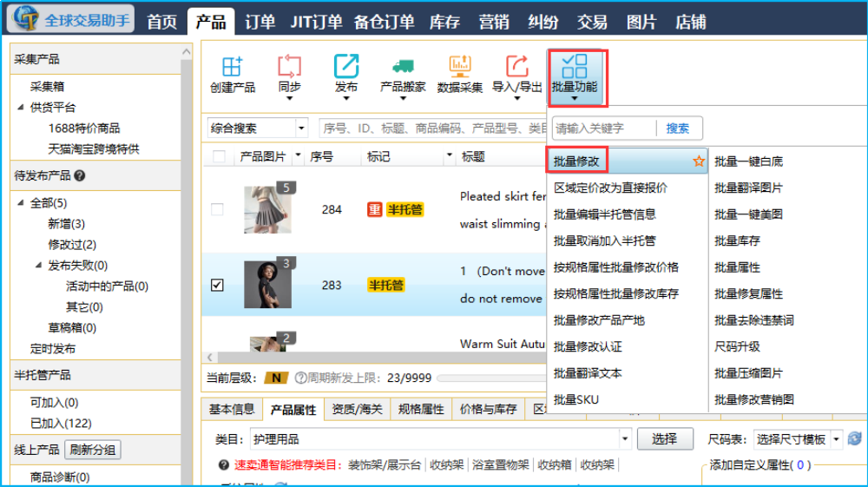Click the 刷新分组 button

coord(93,450)
